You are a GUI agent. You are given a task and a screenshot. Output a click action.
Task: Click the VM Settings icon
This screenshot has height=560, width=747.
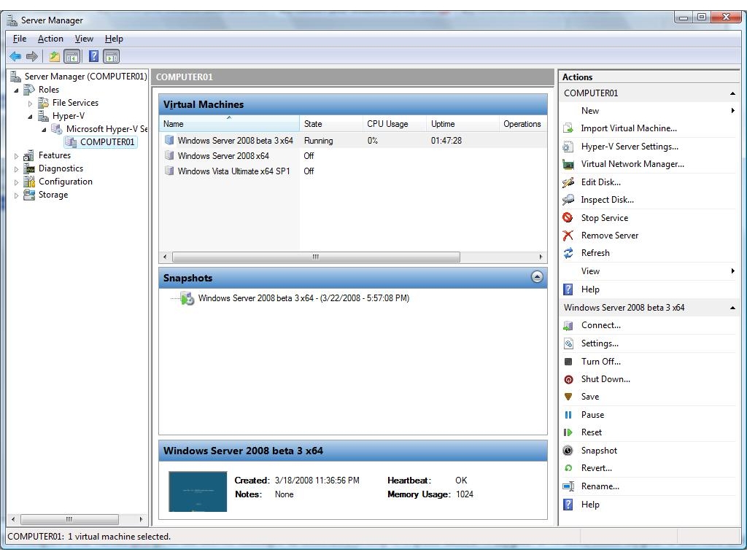[x=568, y=343]
